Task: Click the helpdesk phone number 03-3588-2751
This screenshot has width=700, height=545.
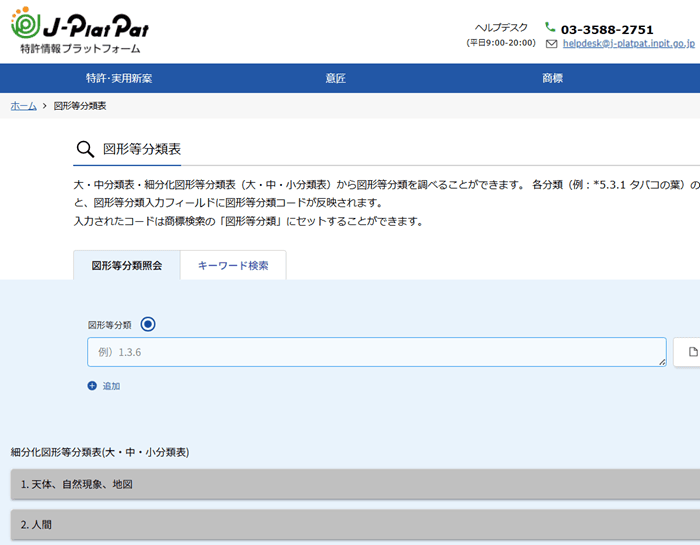Action: tap(607, 29)
